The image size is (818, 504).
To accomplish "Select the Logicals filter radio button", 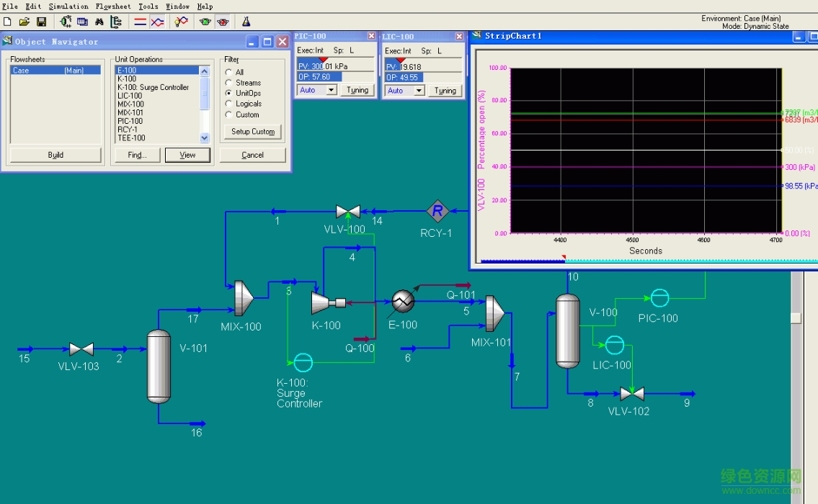I will pyautogui.click(x=229, y=104).
